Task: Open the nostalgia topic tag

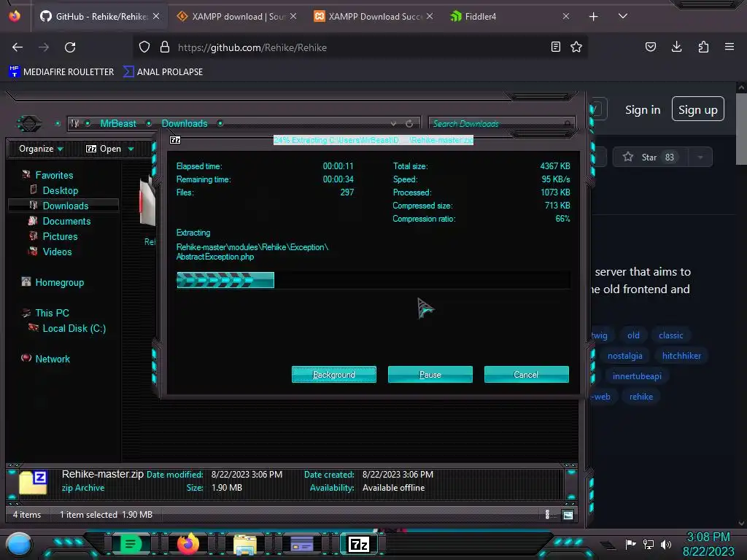Action: [x=624, y=356]
